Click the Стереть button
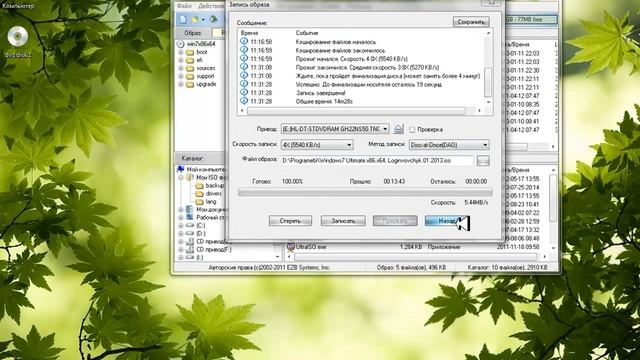 [290, 221]
